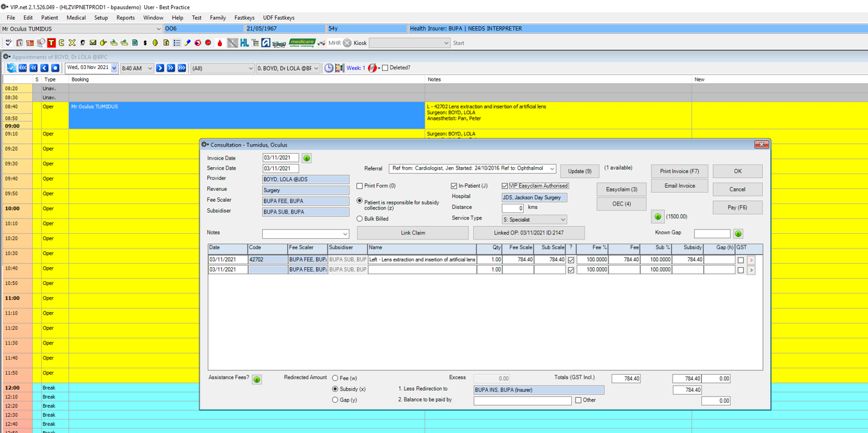
Task: Click the Easyclaim (3) button
Action: click(x=621, y=190)
